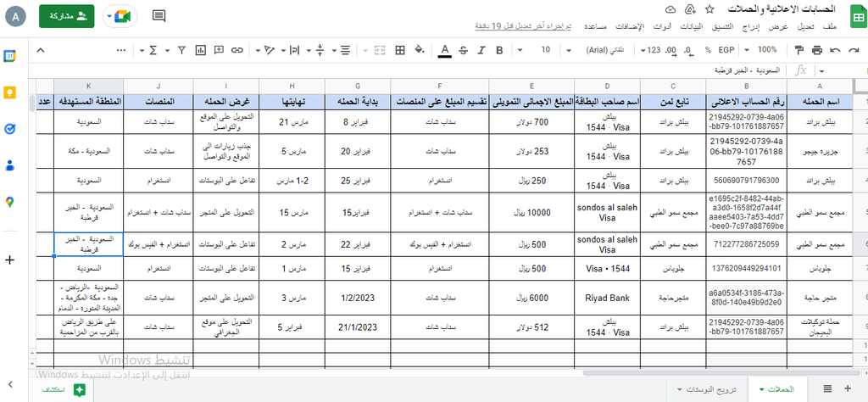
Task: Open the 123 number format dropdown
Action: (x=650, y=50)
